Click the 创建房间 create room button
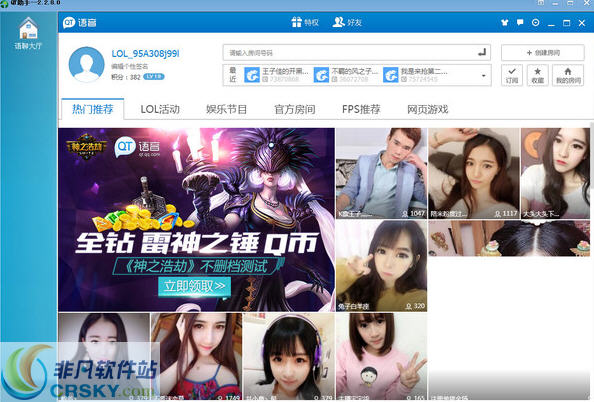The image size is (594, 402). (x=542, y=53)
